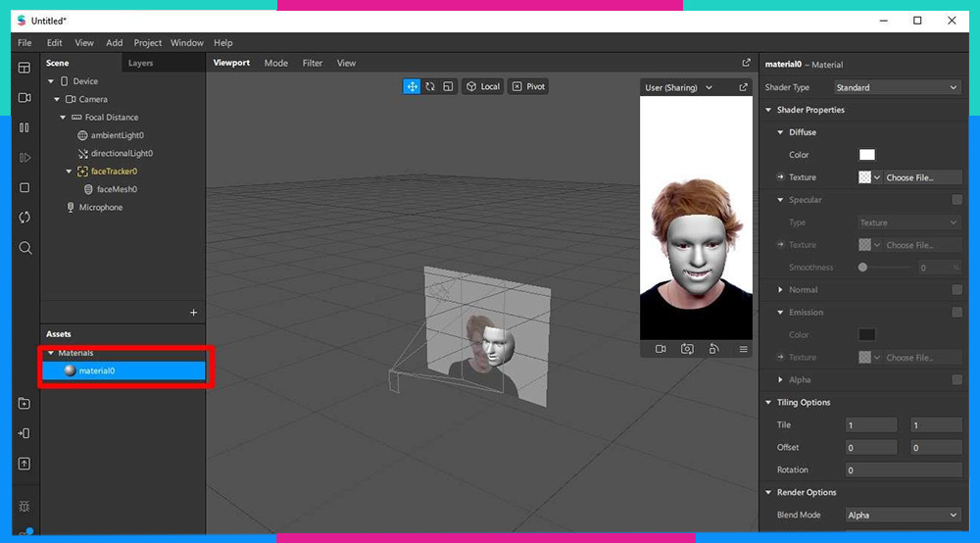
Task: Click the upload export icon in sidebar
Action: point(24,464)
